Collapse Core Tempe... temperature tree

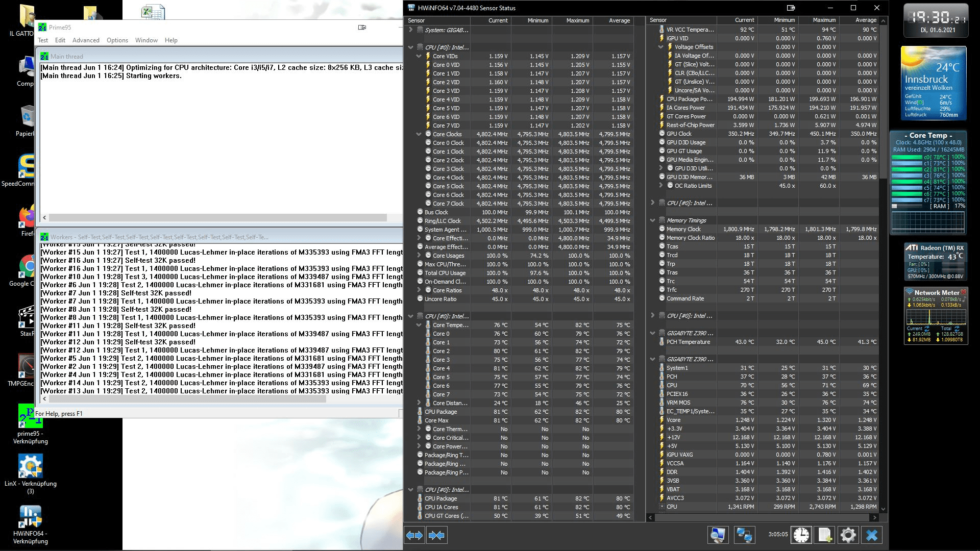(x=419, y=325)
